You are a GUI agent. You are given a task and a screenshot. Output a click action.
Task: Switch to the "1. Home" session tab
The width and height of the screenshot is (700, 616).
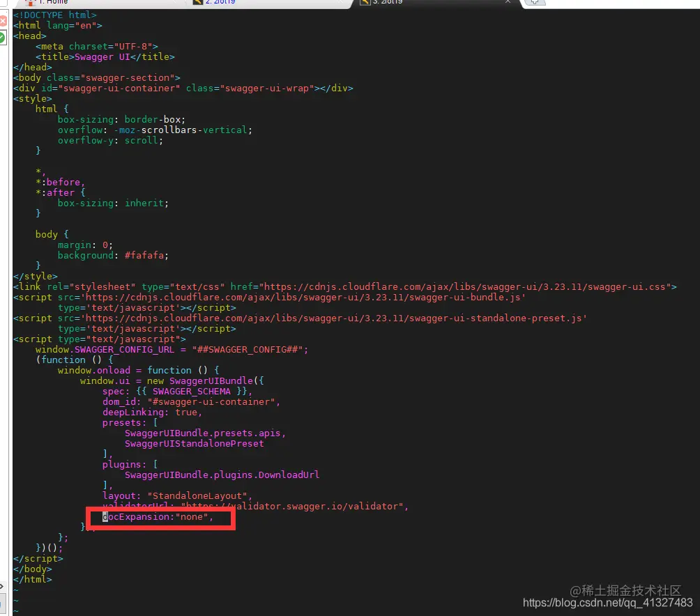click(49, 2)
